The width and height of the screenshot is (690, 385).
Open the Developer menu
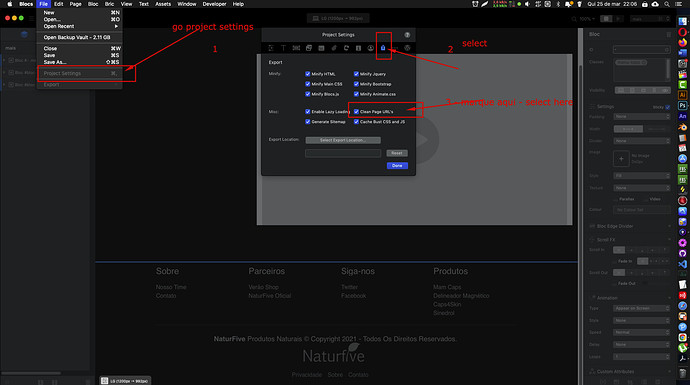[214, 4]
